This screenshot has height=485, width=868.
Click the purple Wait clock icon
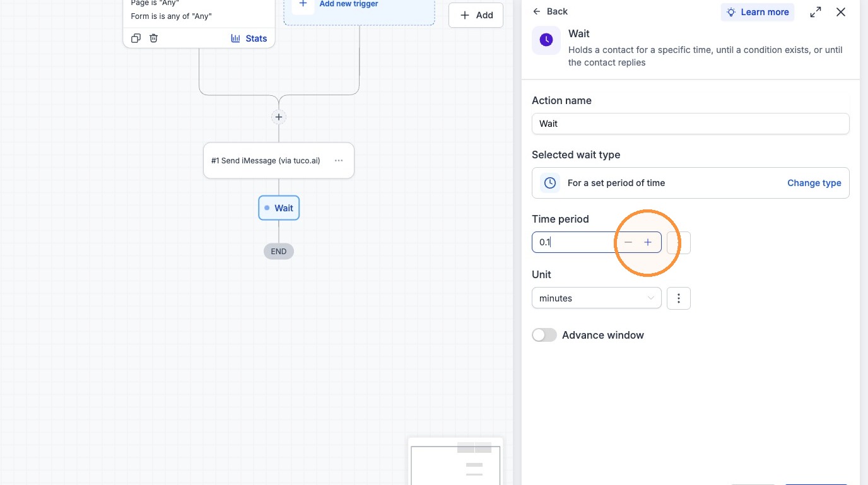click(x=546, y=40)
